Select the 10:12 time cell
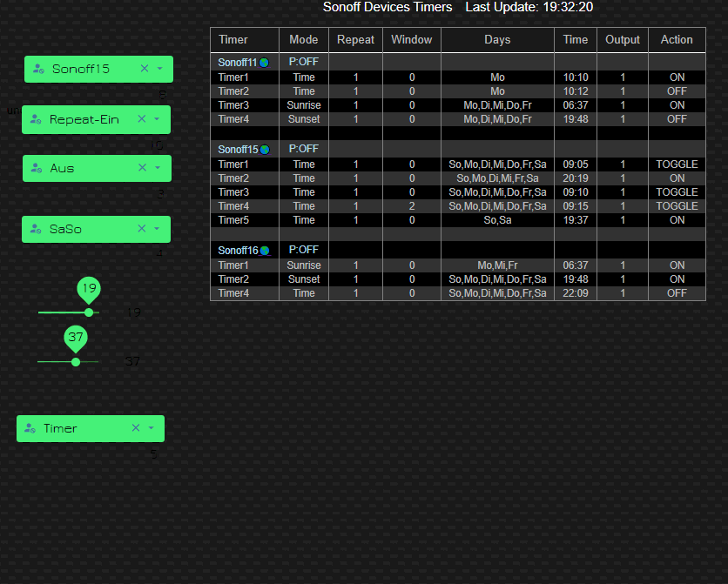 [576, 91]
